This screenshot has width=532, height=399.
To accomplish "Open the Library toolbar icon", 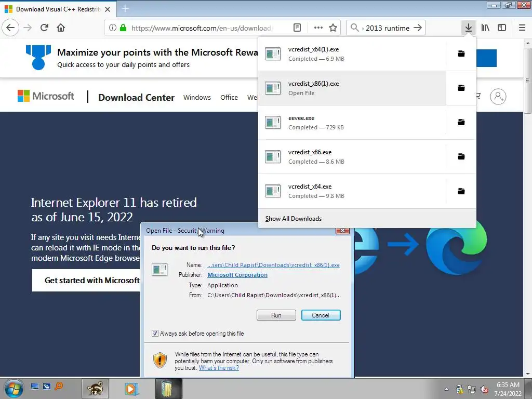I will tap(485, 28).
